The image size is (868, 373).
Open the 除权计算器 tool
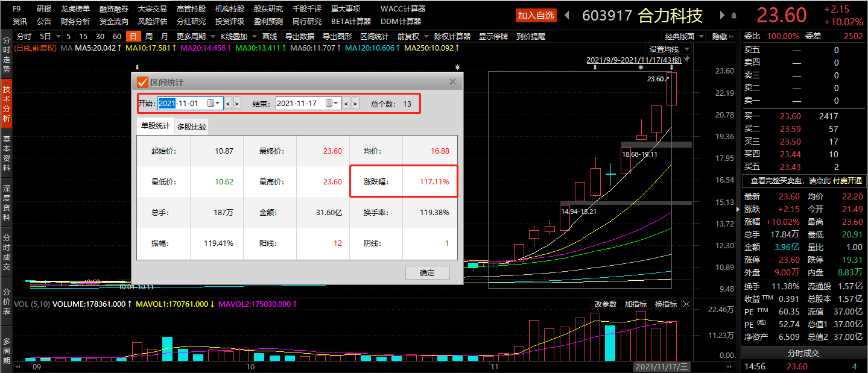coord(452,37)
